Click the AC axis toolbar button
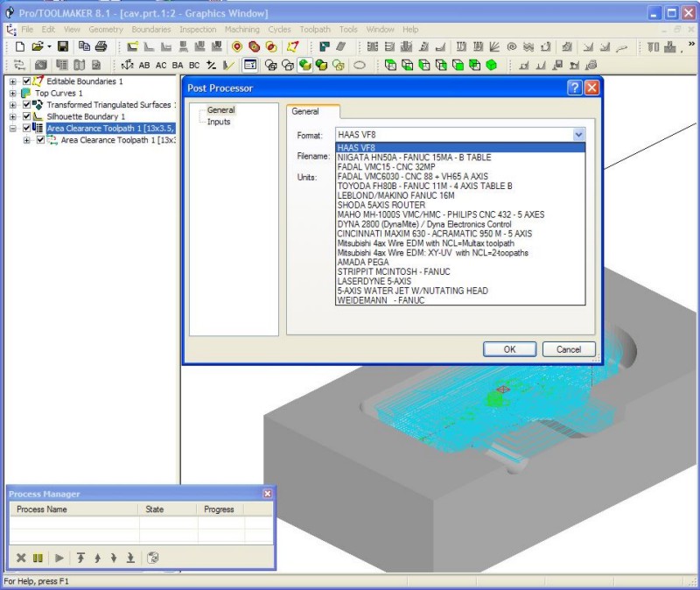This screenshot has height=590, width=700. click(161, 65)
